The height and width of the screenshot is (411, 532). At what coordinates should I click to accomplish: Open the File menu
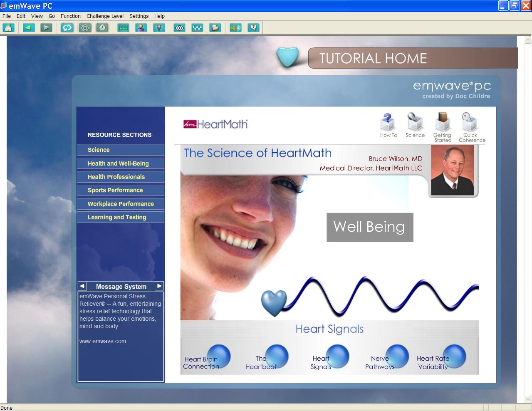pyautogui.click(x=7, y=16)
